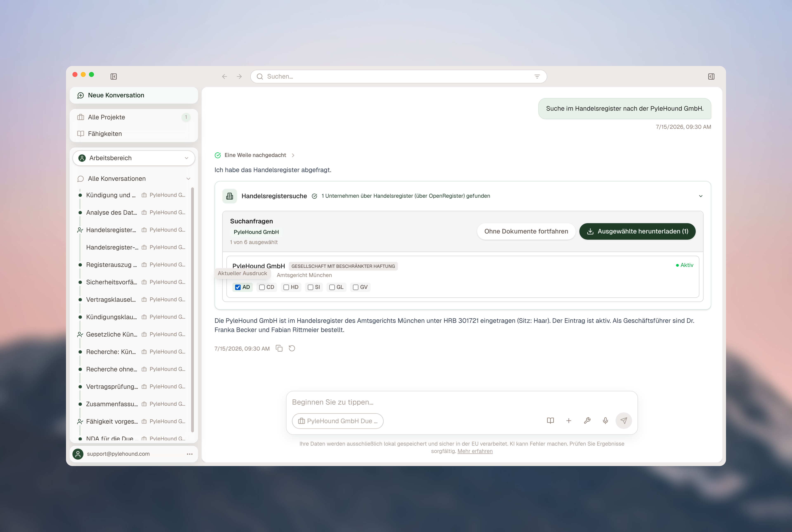Image resolution: width=792 pixels, height=532 pixels.
Task: Toggle the right side panel icon
Action: click(711, 77)
